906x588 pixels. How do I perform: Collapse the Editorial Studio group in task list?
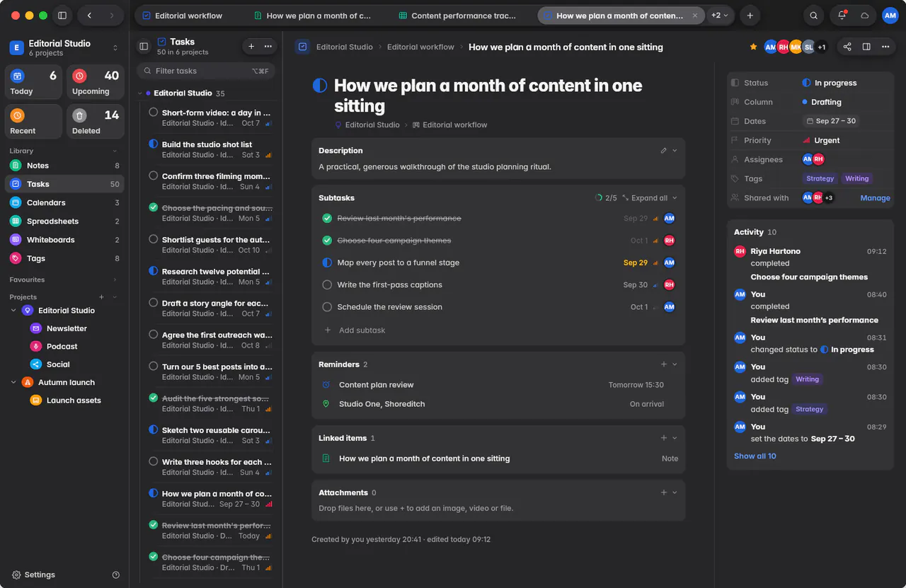pos(140,93)
